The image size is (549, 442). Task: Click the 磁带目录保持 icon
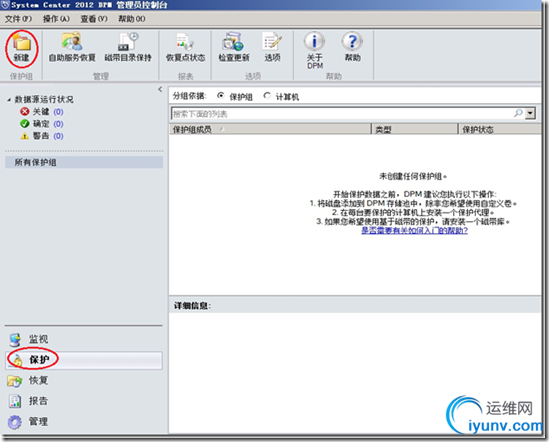(x=128, y=42)
